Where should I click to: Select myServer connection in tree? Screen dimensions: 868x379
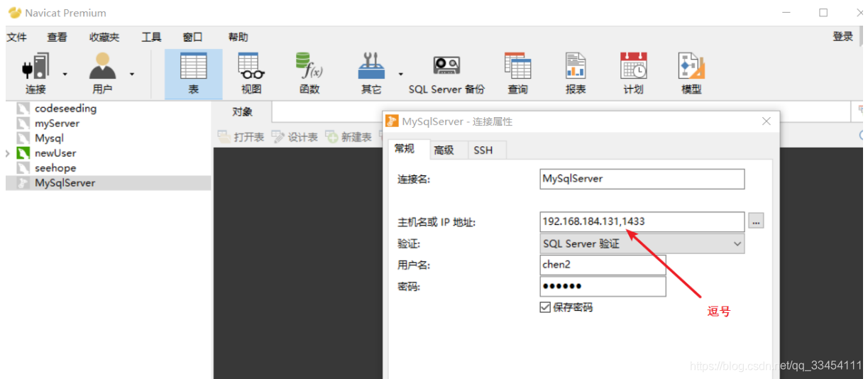[x=57, y=123]
